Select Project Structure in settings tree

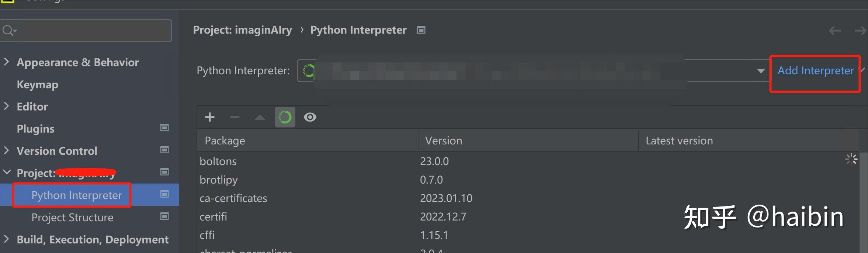pos(72,218)
